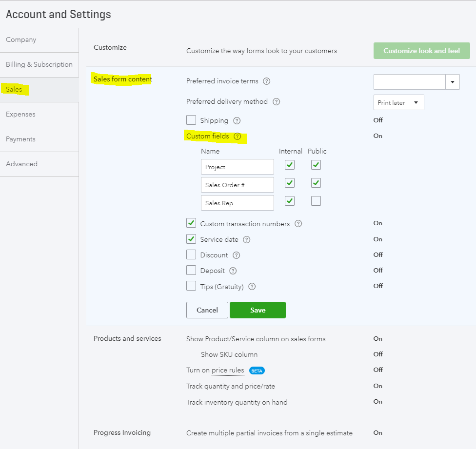Screen dimensions: 476x449
Task: Enable the Shipping checkbox
Action: click(x=191, y=120)
